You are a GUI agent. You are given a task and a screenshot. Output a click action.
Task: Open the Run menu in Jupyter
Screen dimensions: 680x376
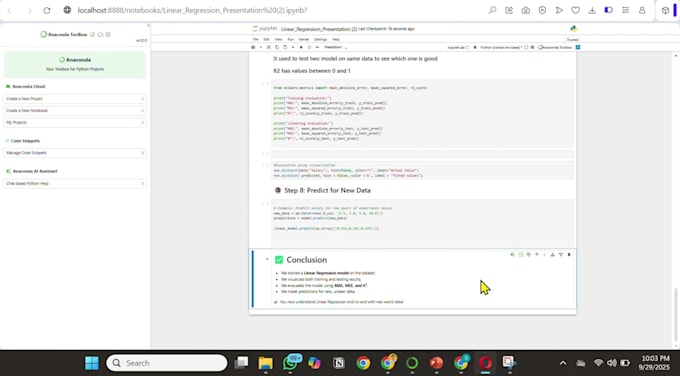click(291, 39)
